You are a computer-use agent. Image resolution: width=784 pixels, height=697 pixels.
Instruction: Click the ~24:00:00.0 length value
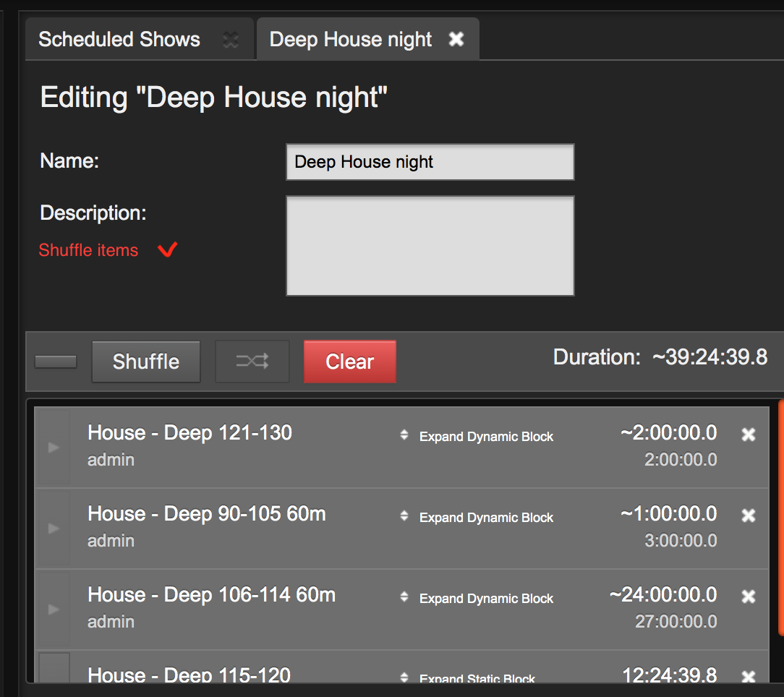663,594
